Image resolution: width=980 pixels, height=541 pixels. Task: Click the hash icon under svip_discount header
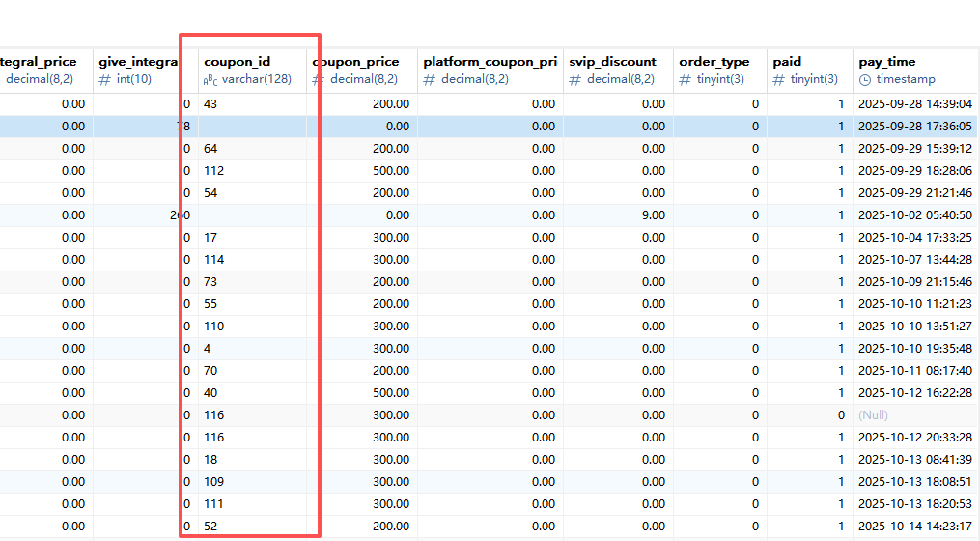tap(575, 80)
